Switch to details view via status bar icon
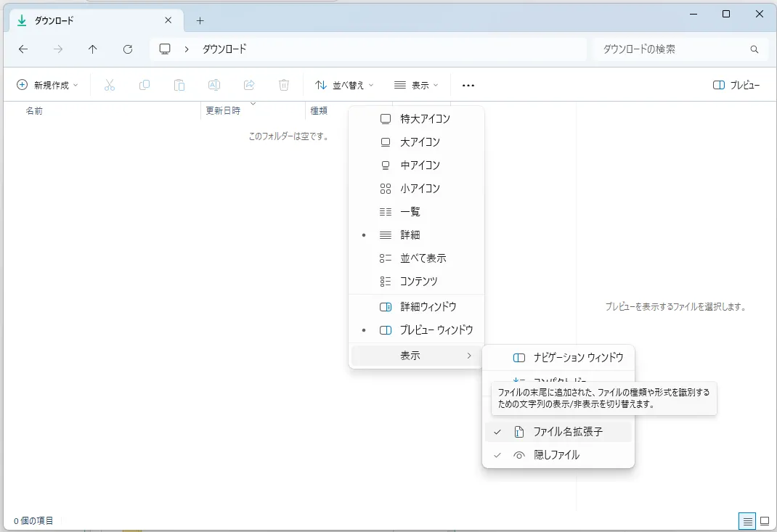 pos(747,520)
